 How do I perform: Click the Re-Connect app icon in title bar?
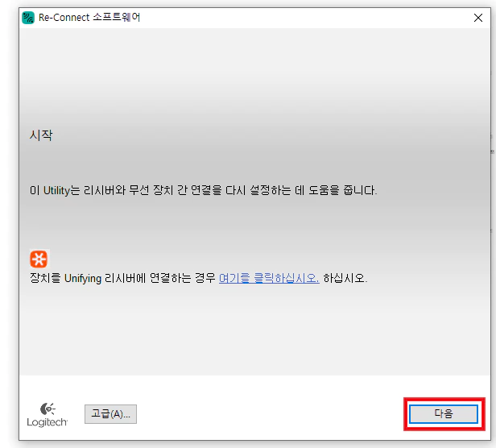tap(28, 18)
